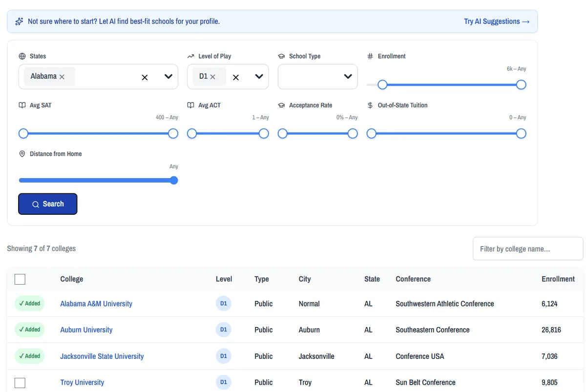Check the Troy University row checkbox
Screen dimensions: 586x392
click(20, 383)
